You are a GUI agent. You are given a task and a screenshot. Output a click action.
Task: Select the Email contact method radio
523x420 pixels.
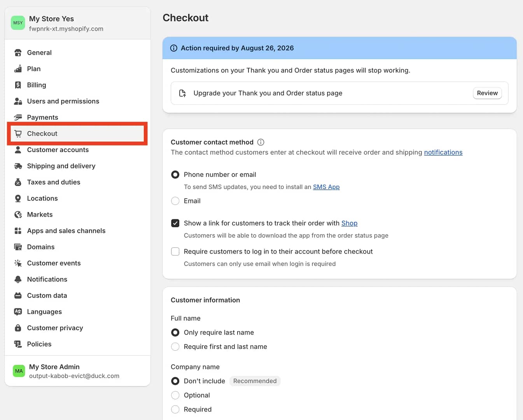175,201
